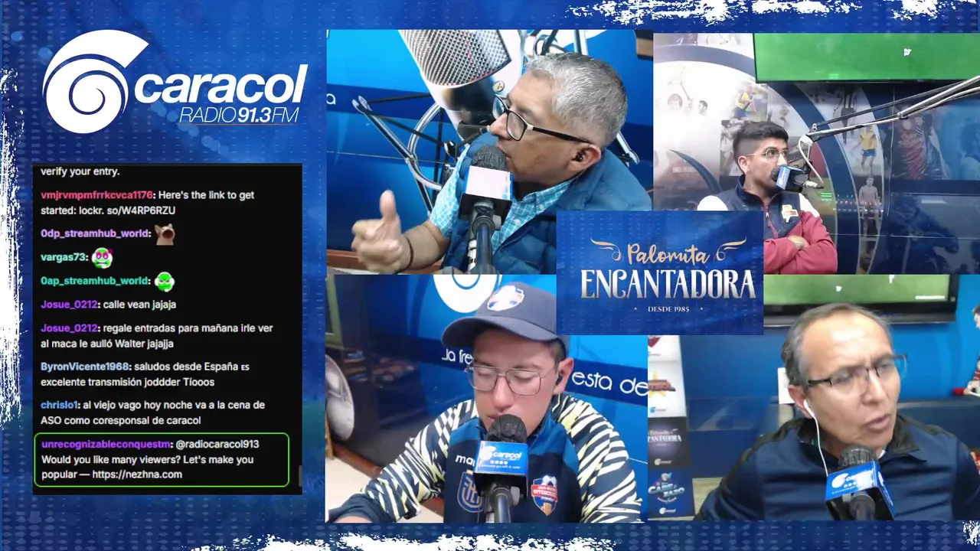
Task: Open Josue_0212 profile on 'calle vean jajaja'
Action: [x=69, y=305]
